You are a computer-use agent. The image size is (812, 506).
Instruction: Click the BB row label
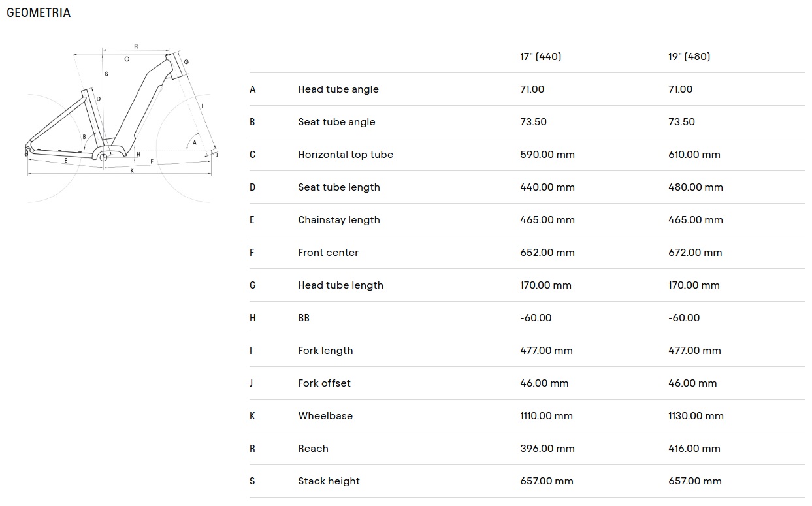tap(304, 318)
